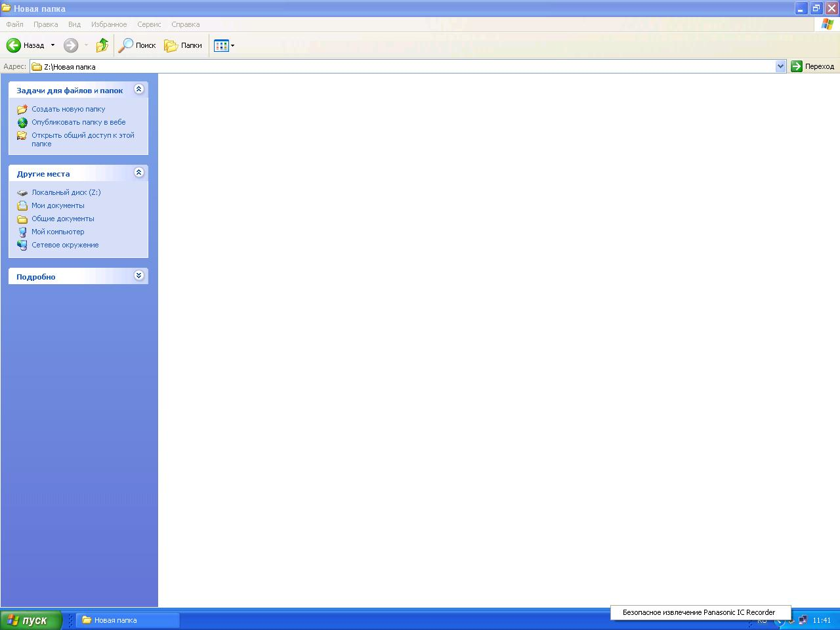
Task: Open Мои документы link
Action: (58, 205)
